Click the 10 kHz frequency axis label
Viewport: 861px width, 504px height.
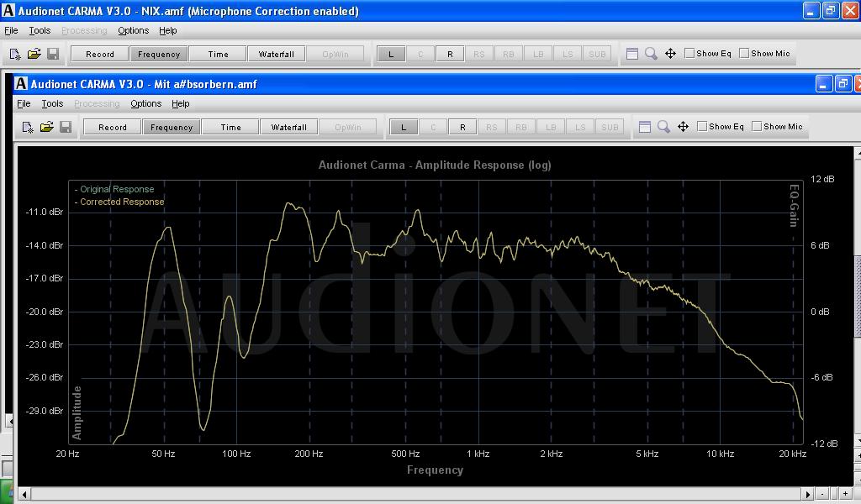[x=720, y=454]
